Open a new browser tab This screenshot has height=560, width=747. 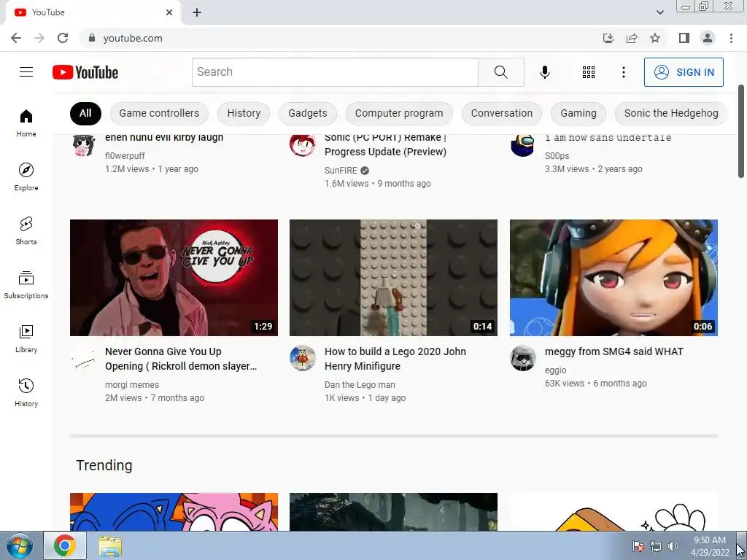coord(197,12)
